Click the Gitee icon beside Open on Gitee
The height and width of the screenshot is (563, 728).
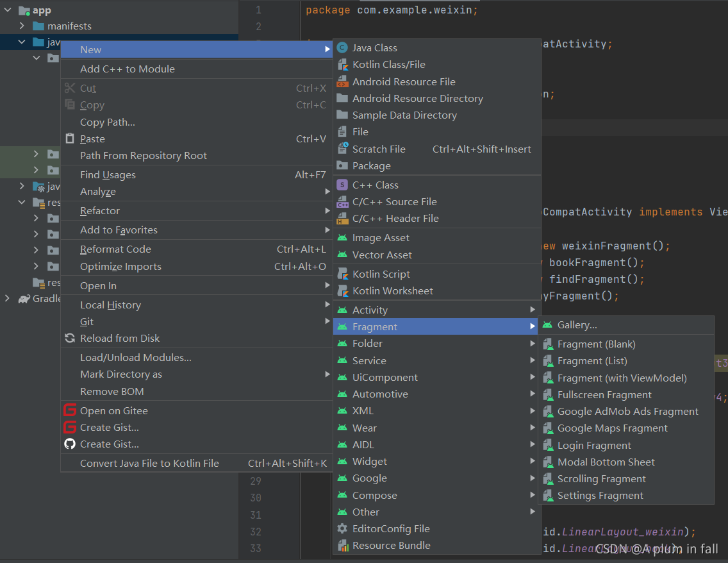tap(70, 410)
